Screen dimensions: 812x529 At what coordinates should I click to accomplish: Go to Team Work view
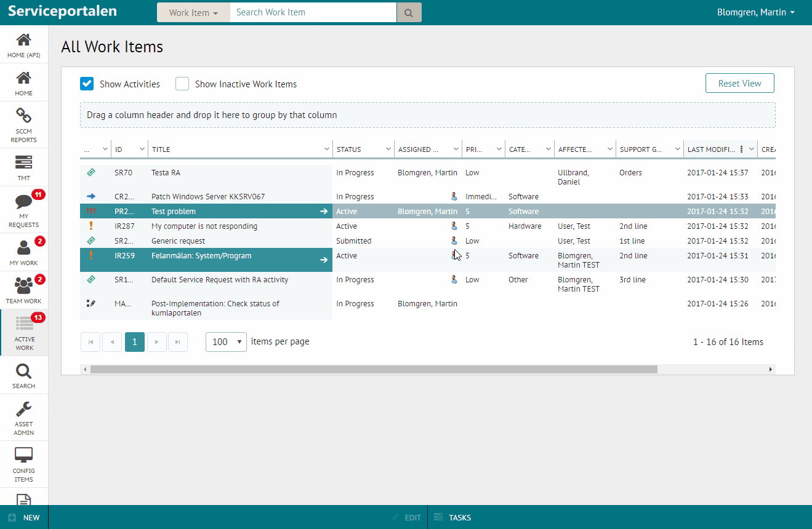click(23, 290)
